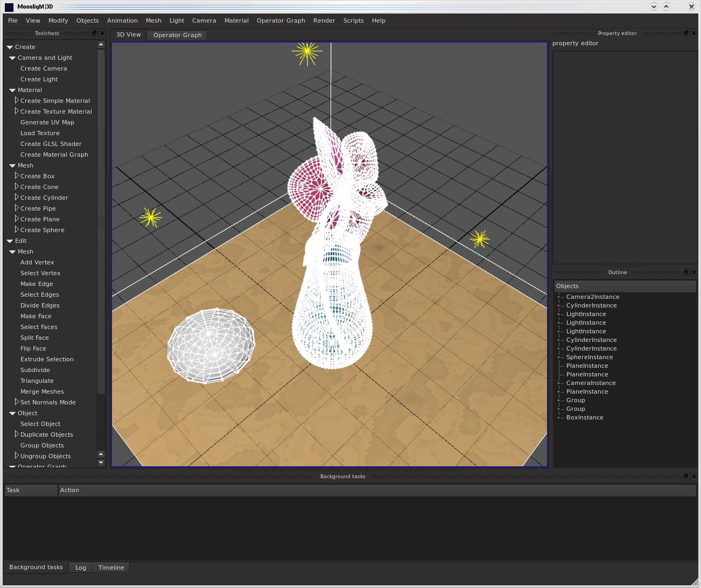Image resolution: width=701 pixels, height=588 pixels.
Task: Float the Toolchest panel with its undock icon
Action: click(x=94, y=33)
